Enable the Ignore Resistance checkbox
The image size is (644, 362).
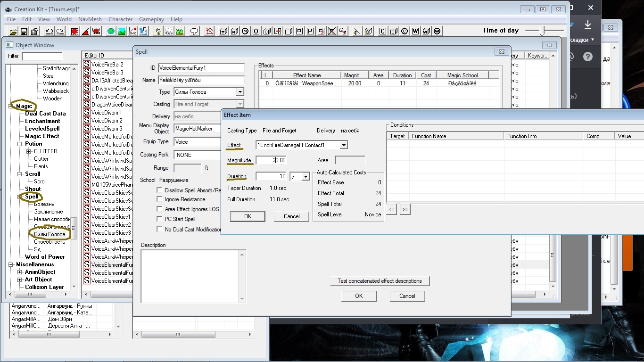[160, 199]
